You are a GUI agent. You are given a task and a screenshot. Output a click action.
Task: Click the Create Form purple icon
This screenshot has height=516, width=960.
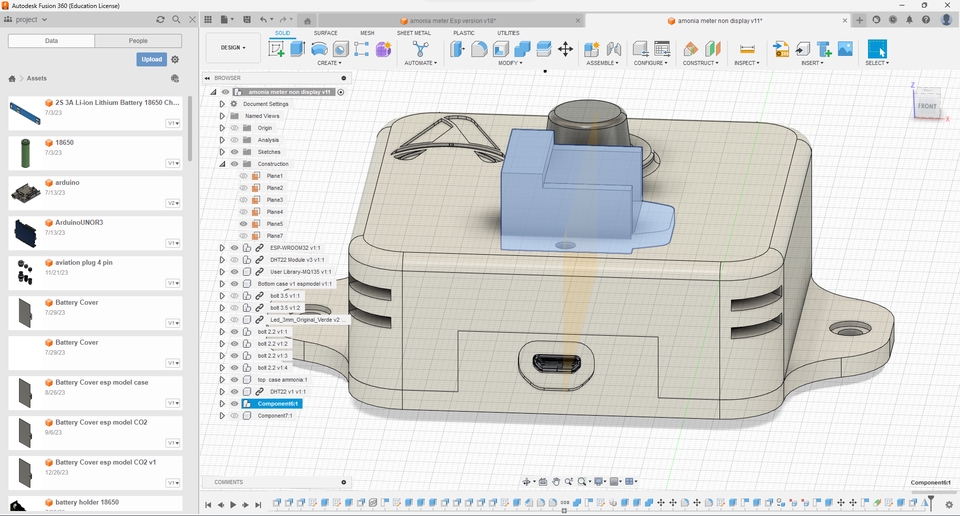pos(383,49)
